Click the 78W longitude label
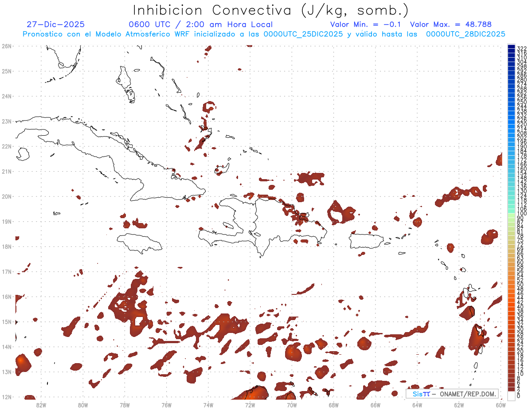 pos(125,405)
